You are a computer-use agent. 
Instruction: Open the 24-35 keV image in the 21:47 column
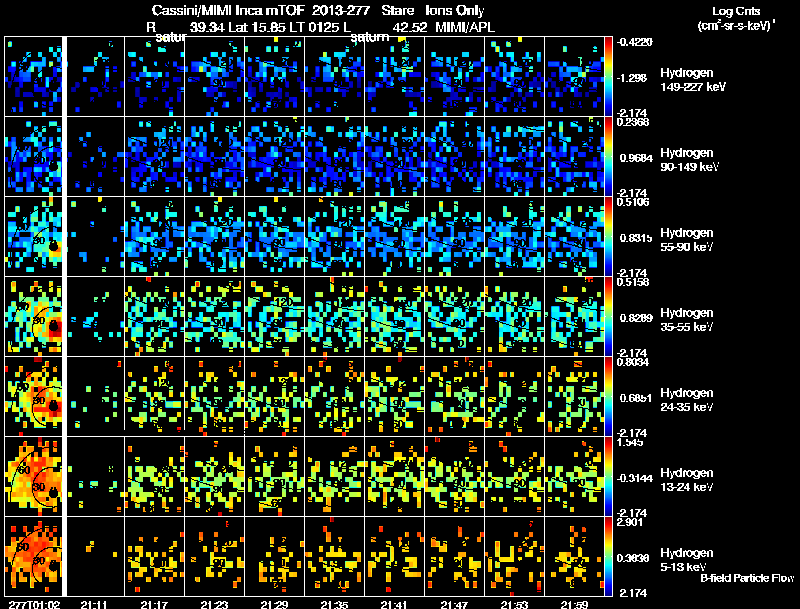pyautogui.click(x=455, y=397)
